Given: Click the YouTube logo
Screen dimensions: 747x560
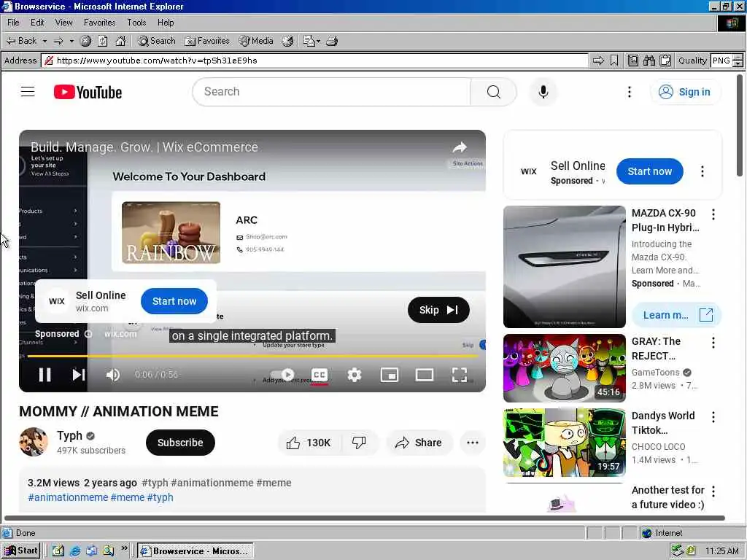Looking at the screenshot, I should coord(88,92).
